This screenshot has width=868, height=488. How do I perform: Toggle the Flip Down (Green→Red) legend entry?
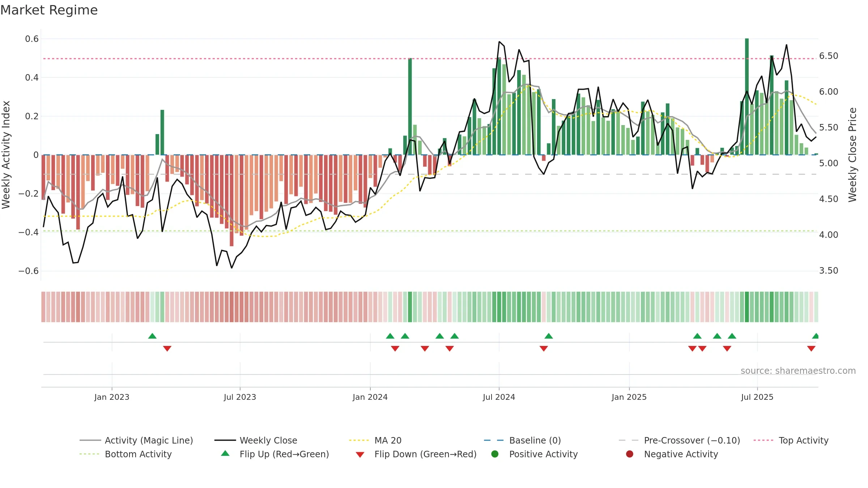click(416, 454)
